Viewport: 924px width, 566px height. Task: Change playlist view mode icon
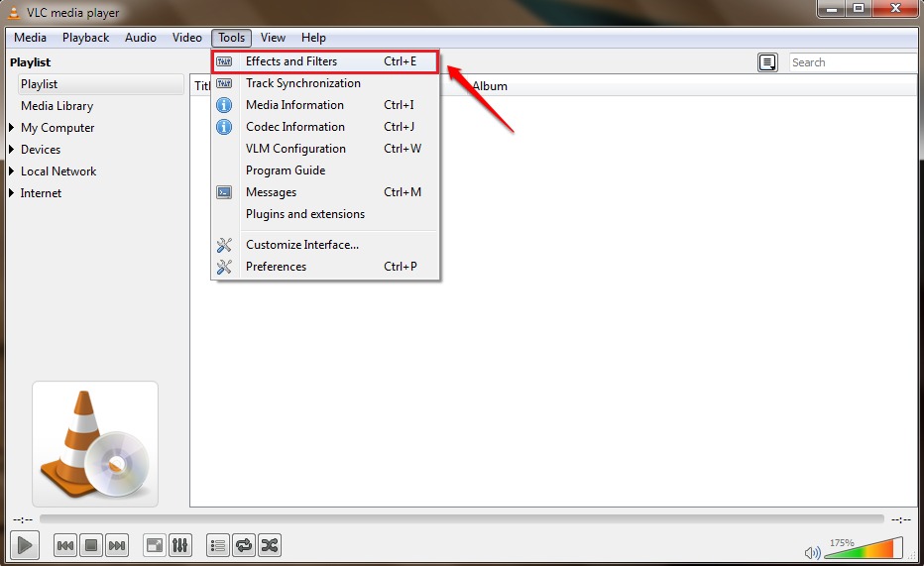click(x=767, y=62)
